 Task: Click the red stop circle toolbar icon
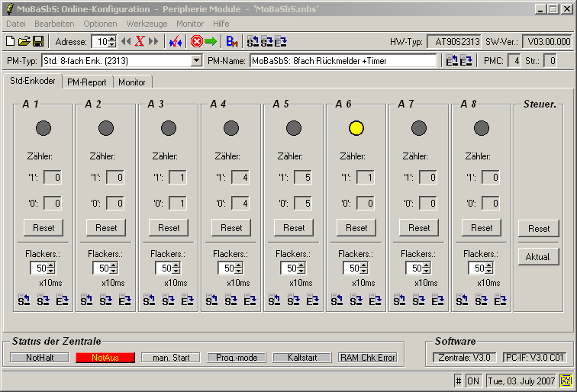[196, 41]
